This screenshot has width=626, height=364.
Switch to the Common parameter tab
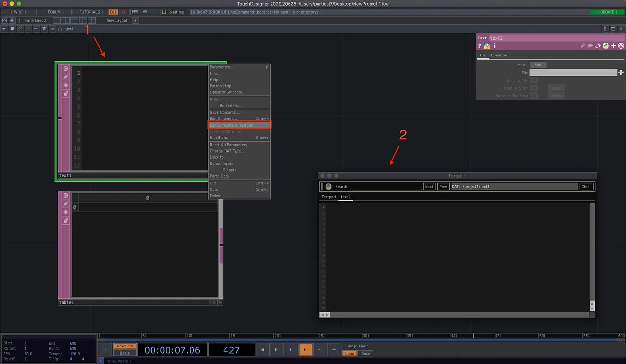tap(499, 55)
